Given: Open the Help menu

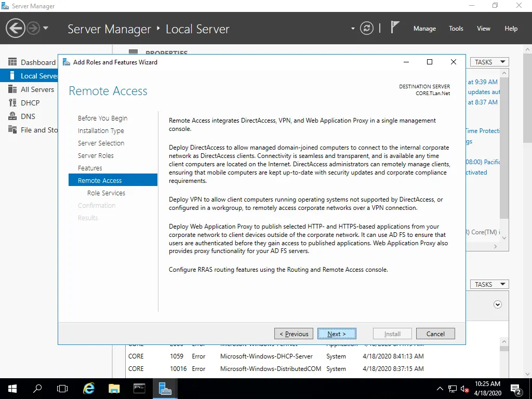Looking at the screenshot, I should point(511,29).
